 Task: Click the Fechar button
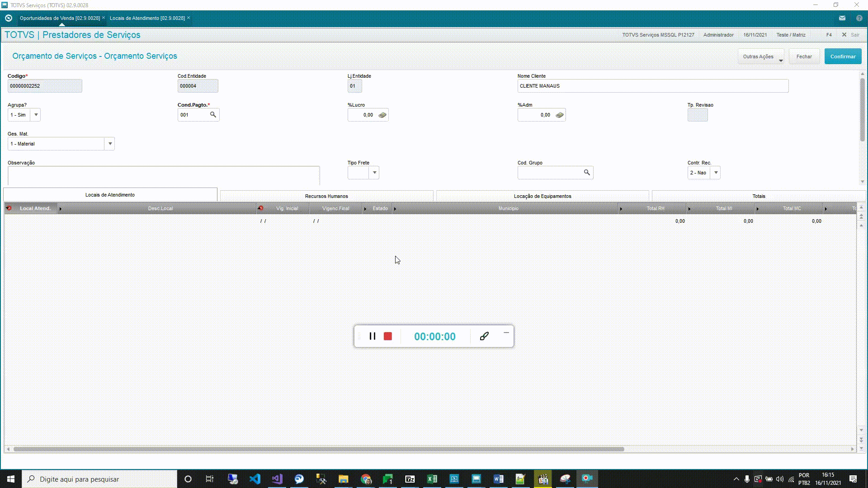[x=804, y=56]
